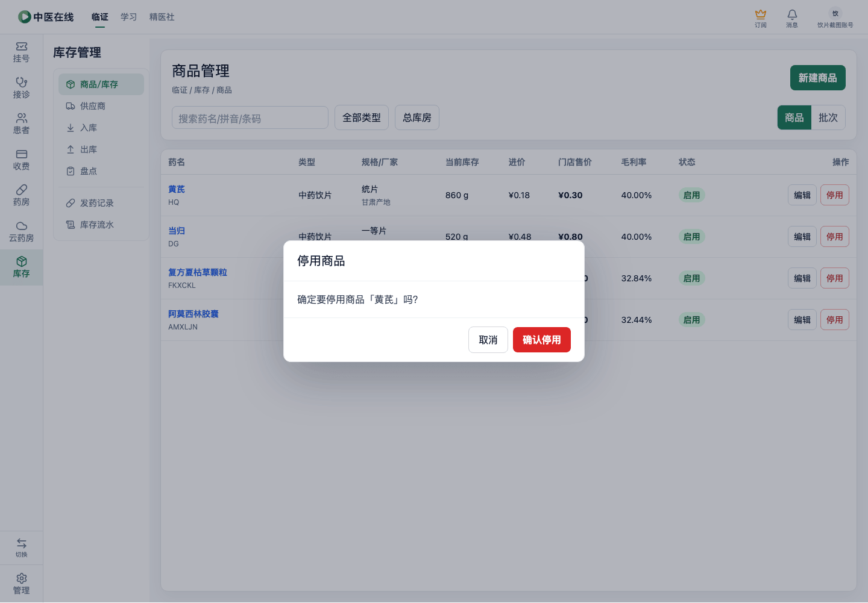Click the 32.44% margin value
Screen dimensions: 868x603
point(637,320)
